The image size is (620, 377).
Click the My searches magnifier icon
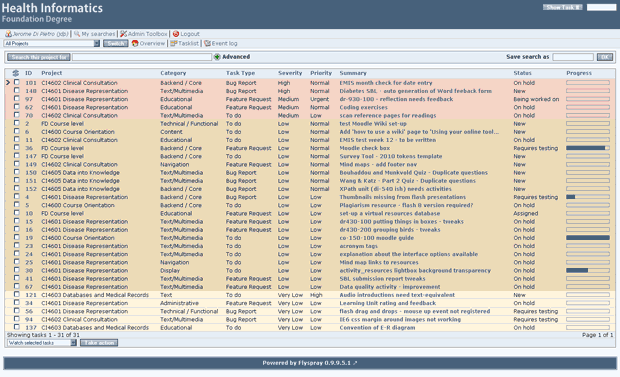(x=77, y=34)
